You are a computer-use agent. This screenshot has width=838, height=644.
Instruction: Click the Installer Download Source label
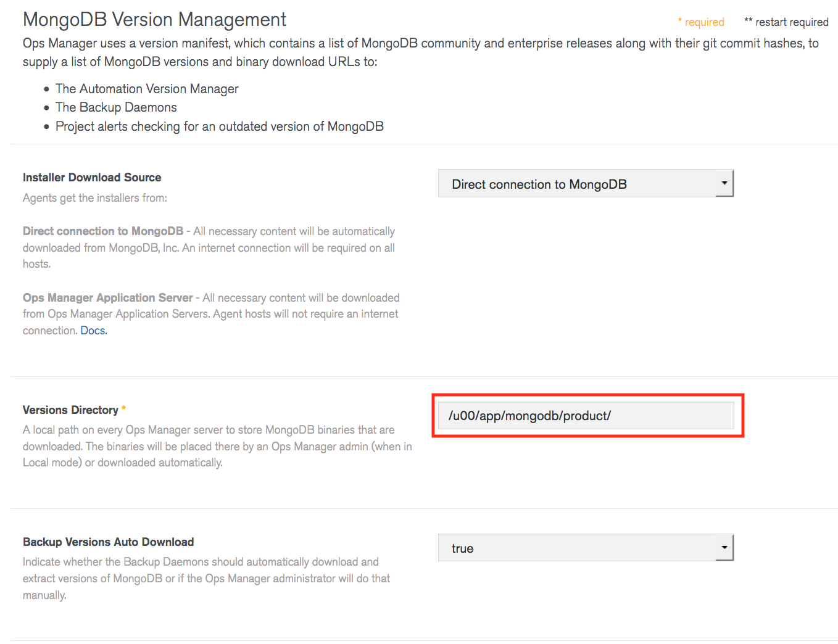92,178
